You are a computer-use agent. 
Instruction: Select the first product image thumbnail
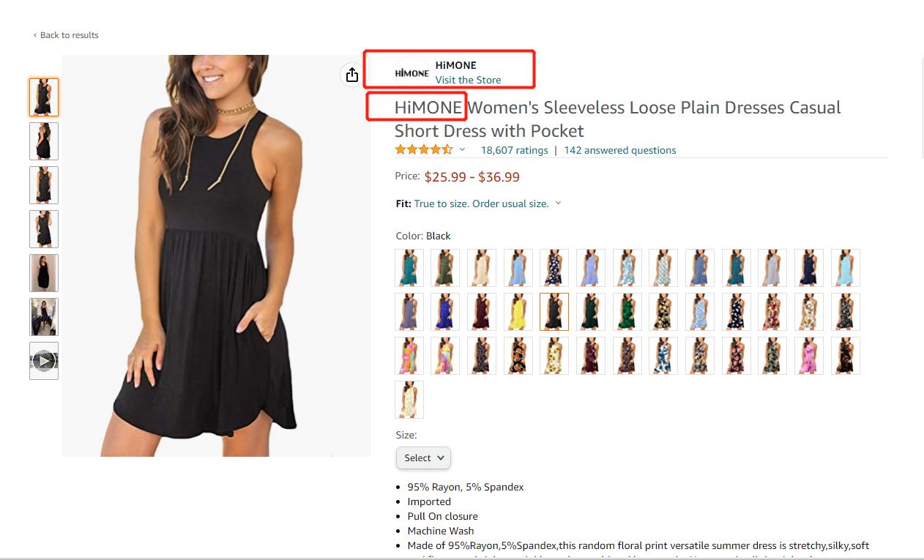pyautogui.click(x=44, y=97)
